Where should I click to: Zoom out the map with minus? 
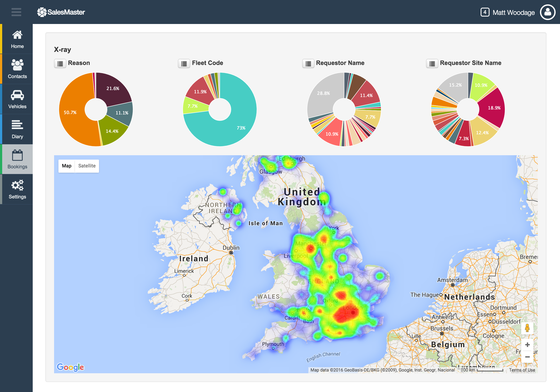click(x=527, y=357)
